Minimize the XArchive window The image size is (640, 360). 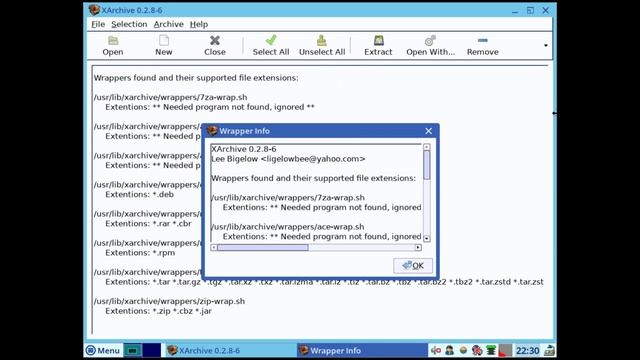[x=515, y=11]
